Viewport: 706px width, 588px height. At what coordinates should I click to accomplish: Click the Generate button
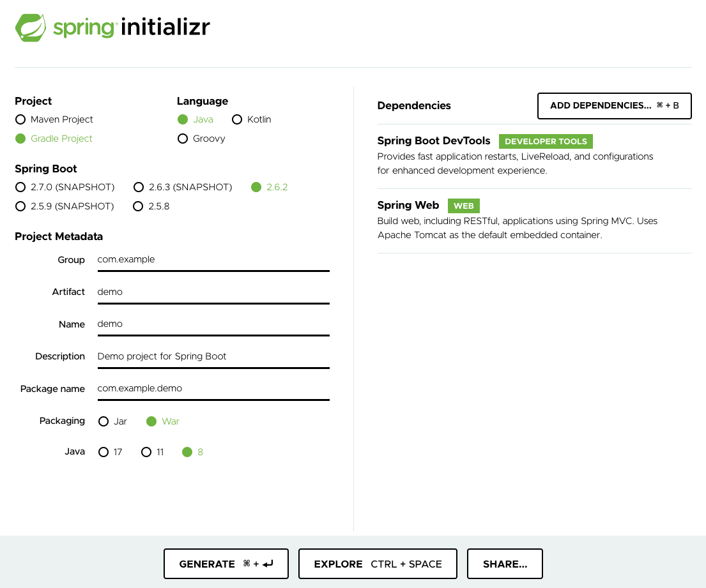(226, 564)
